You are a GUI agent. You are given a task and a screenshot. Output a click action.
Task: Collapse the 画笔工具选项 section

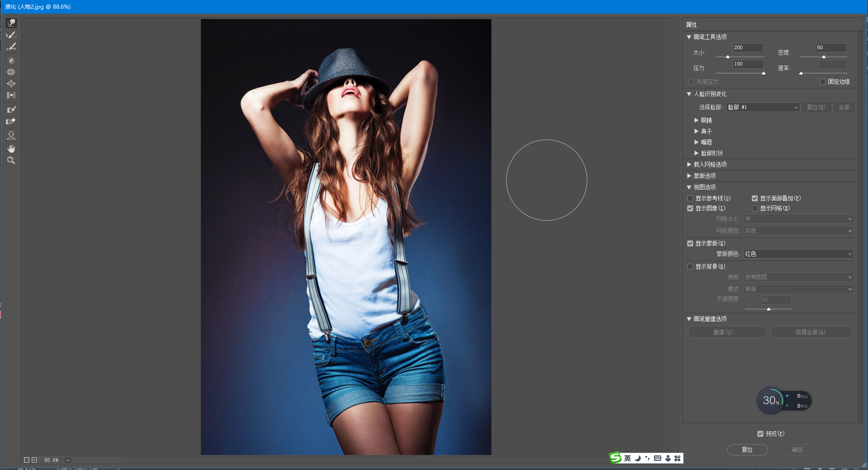click(x=689, y=37)
